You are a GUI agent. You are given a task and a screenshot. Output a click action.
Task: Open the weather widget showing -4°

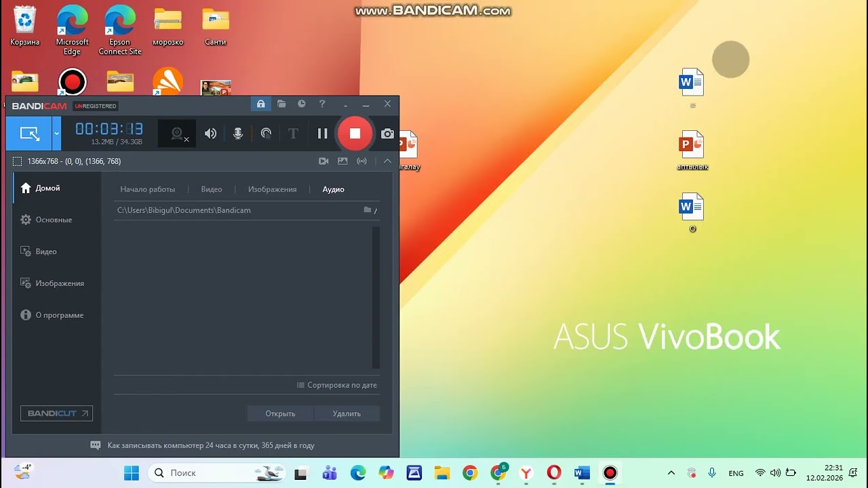[22, 471]
